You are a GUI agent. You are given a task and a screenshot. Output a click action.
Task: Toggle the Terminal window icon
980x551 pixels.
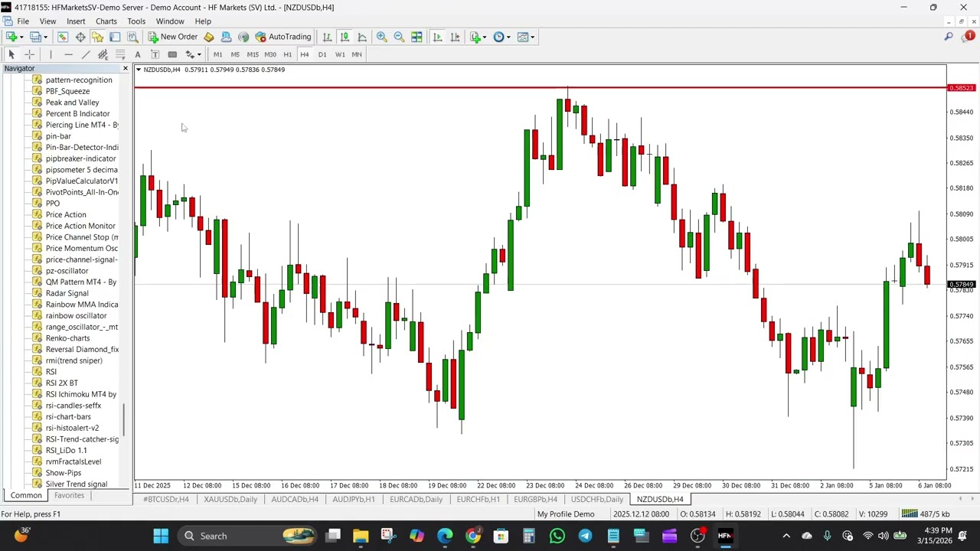tap(115, 37)
